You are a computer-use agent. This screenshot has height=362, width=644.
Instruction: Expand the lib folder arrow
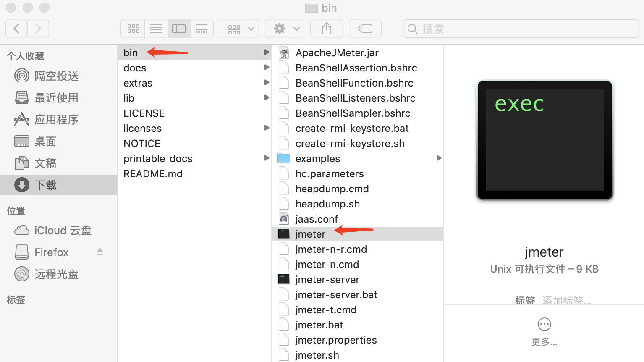point(267,98)
